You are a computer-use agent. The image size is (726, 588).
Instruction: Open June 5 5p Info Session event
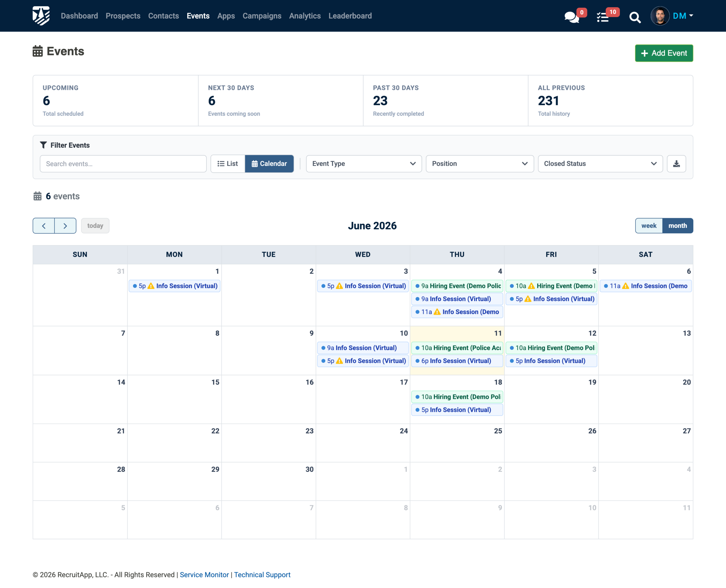coord(551,299)
